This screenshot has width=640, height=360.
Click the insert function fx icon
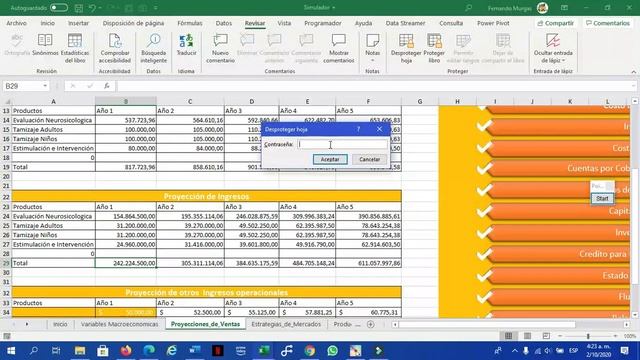click(x=107, y=86)
